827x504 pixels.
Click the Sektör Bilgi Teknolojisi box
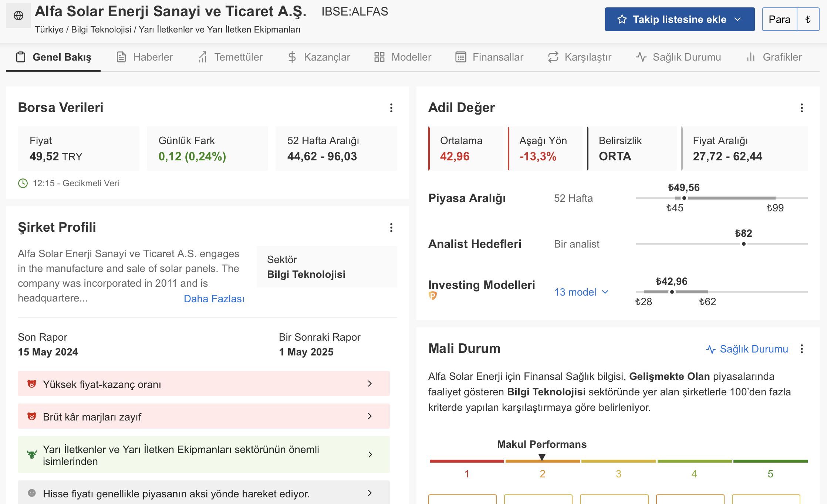click(x=327, y=267)
